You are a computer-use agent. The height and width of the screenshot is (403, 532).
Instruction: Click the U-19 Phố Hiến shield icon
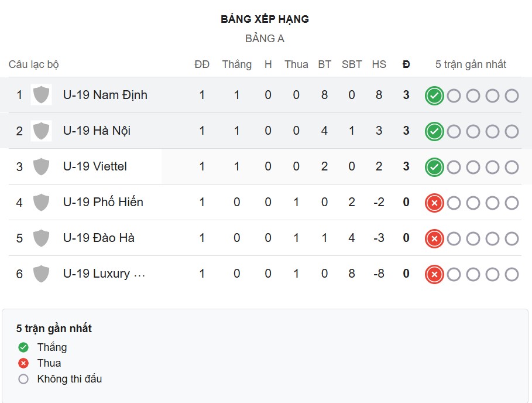point(41,202)
